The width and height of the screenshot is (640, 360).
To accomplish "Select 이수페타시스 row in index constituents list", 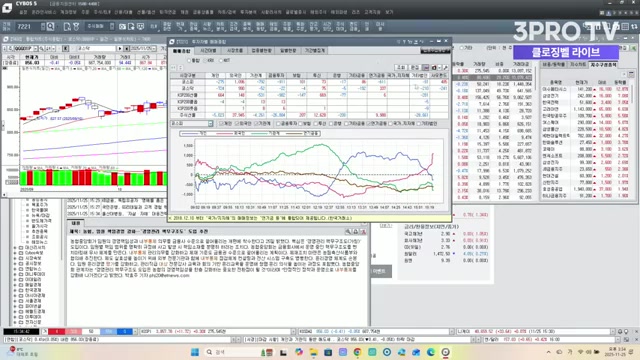I will [x=585, y=89].
